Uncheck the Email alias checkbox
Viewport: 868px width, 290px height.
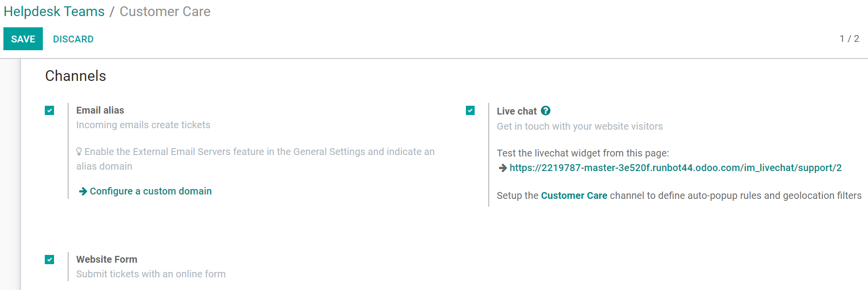tap(49, 110)
